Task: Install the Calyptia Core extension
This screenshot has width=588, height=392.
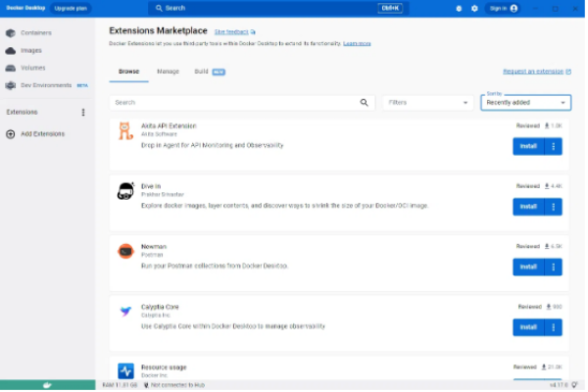Action: coord(527,326)
